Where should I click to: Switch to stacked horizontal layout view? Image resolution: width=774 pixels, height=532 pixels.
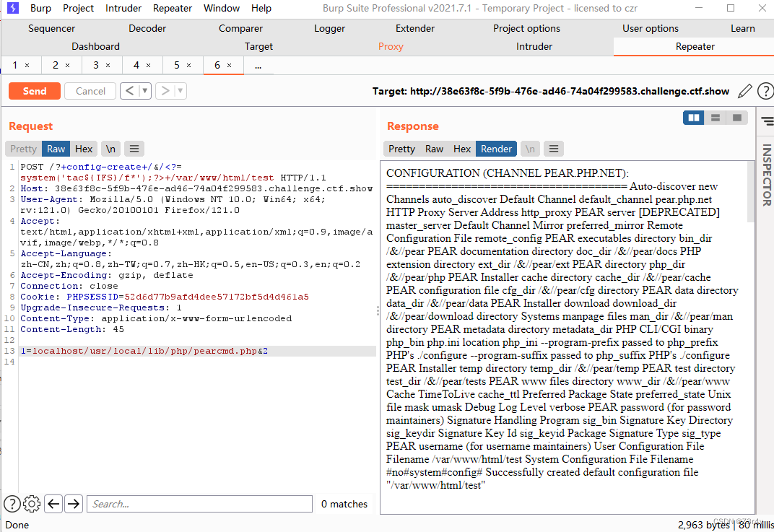(x=716, y=118)
